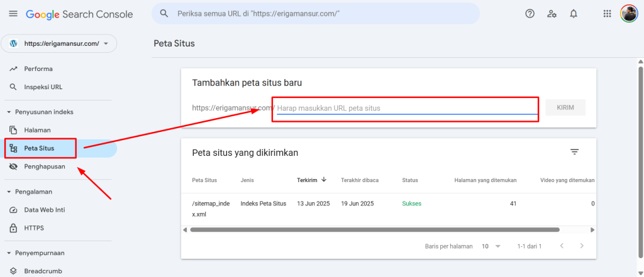
Task: Click the Terkirim sort arrow
Action: click(x=324, y=180)
